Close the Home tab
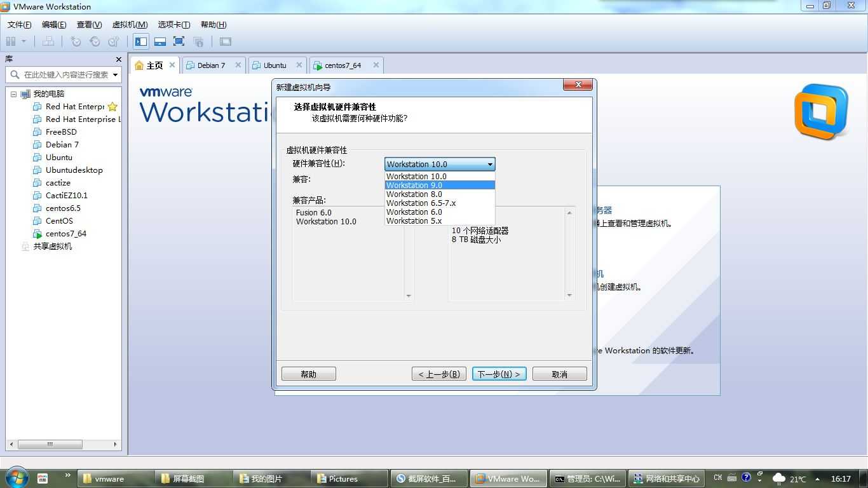Image resolution: width=868 pixels, height=488 pixels. pyautogui.click(x=172, y=65)
